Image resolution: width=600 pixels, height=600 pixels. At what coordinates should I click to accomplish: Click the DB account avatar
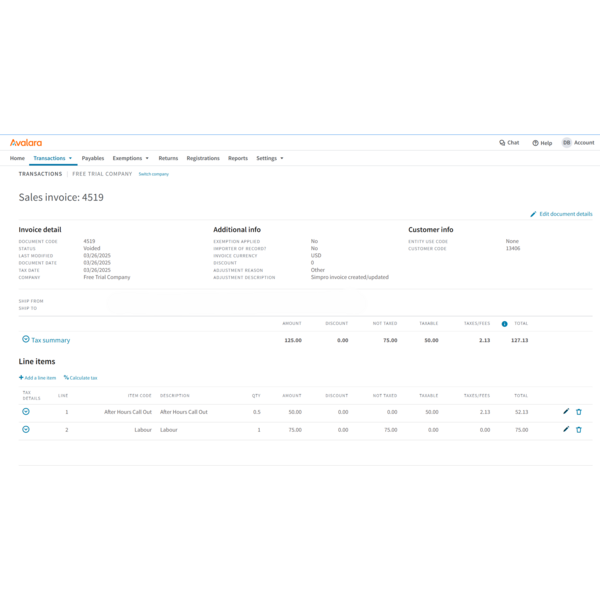point(567,143)
